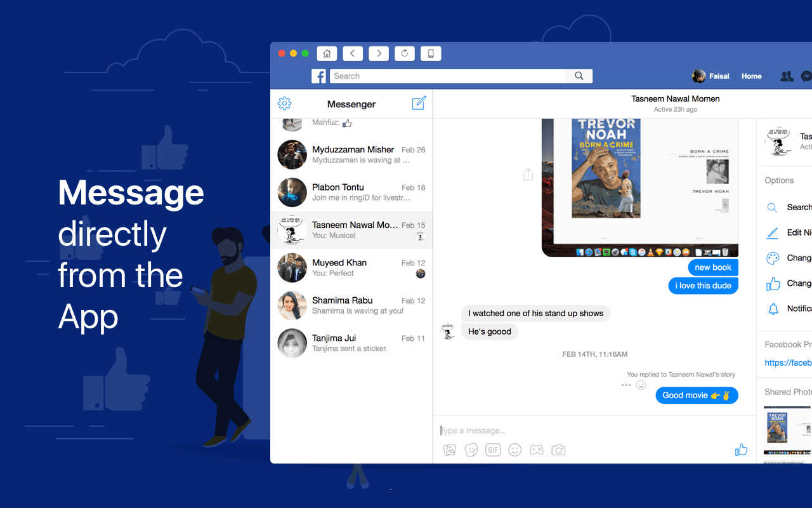Click Tasneem's avatar in the info panel
The width and height of the screenshot is (812, 508).
pyautogui.click(x=778, y=141)
